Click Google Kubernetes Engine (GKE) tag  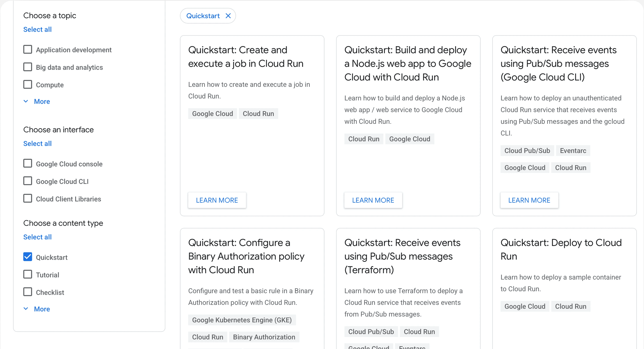tap(242, 320)
